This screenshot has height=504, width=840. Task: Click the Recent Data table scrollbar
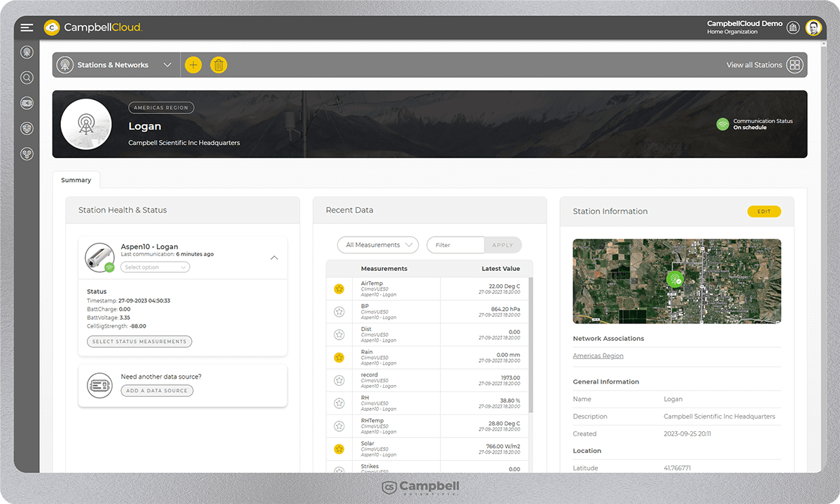pyautogui.click(x=530, y=343)
